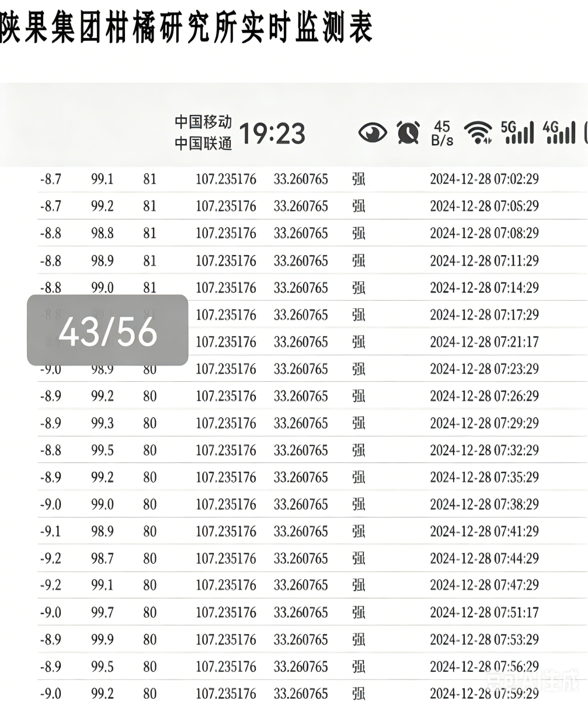Tap the 中国移动 carrier label

[203, 123]
